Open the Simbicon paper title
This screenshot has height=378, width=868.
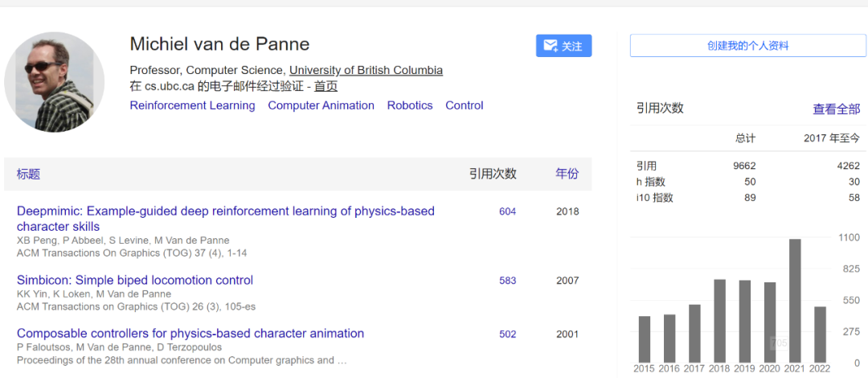pos(135,281)
